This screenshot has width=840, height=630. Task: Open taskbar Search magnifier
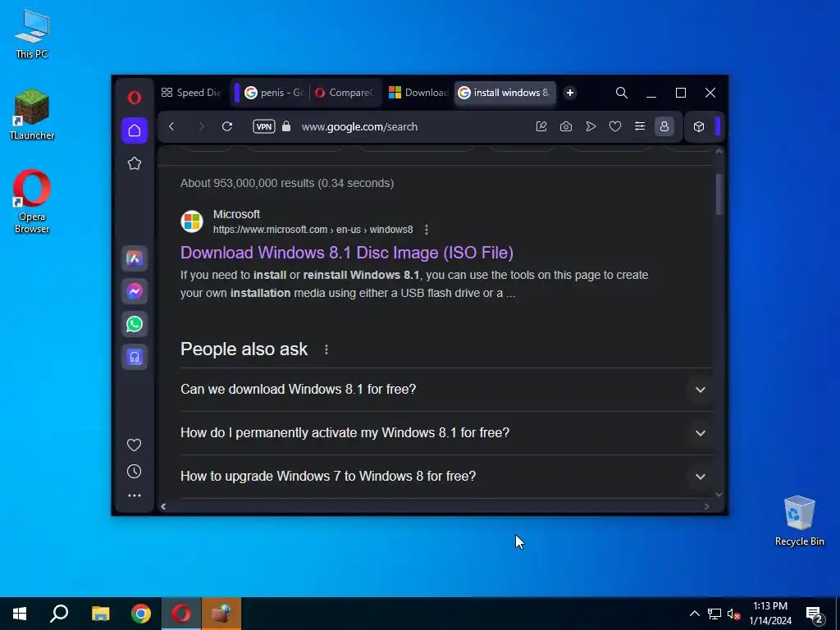(59, 614)
